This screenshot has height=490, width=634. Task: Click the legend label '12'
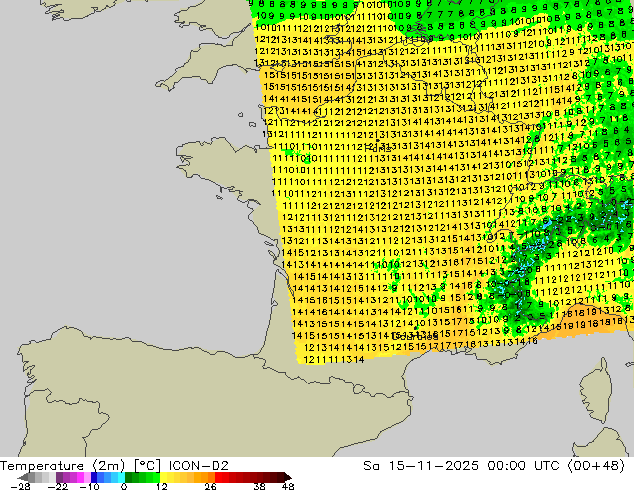[x=162, y=487]
